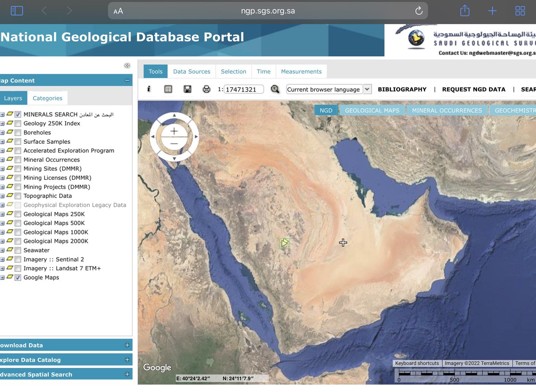Show the Safari tab overview grid
The image size is (536, 392).
520,11
